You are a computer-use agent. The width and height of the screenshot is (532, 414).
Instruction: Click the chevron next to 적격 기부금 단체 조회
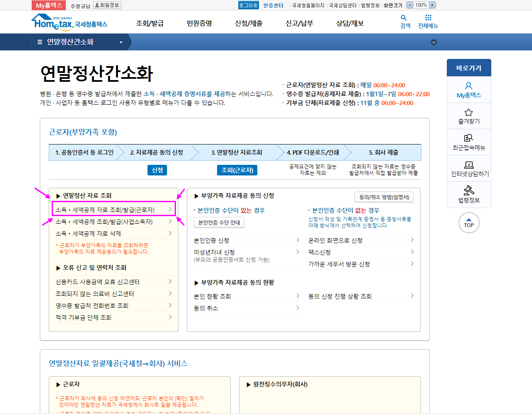(x=170, y=317)
